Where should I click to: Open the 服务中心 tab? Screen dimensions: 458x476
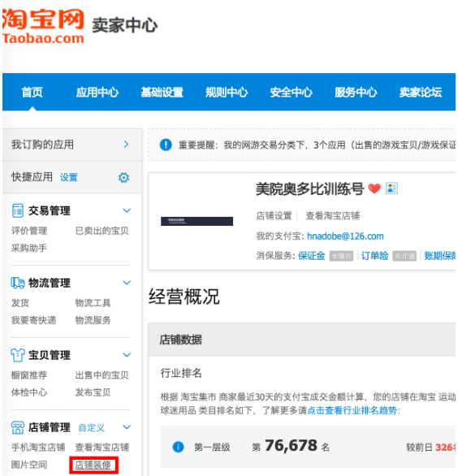356,93
